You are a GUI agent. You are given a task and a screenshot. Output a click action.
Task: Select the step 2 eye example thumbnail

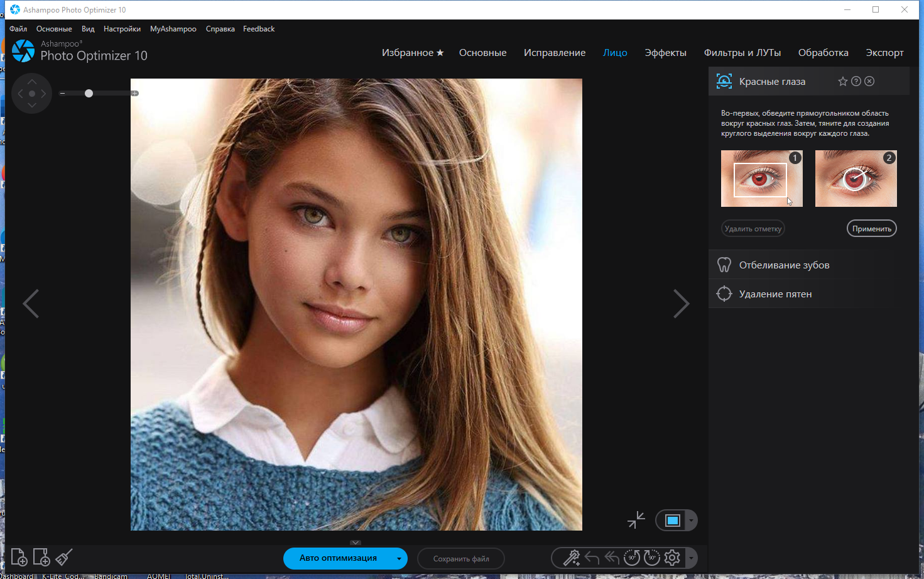[856, 179]
